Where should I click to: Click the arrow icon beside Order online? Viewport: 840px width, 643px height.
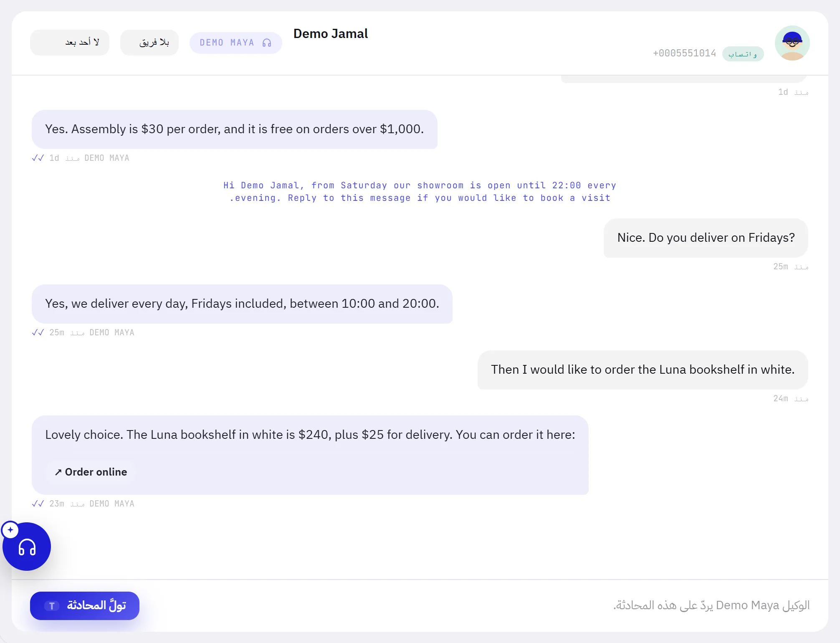[58, 472]
